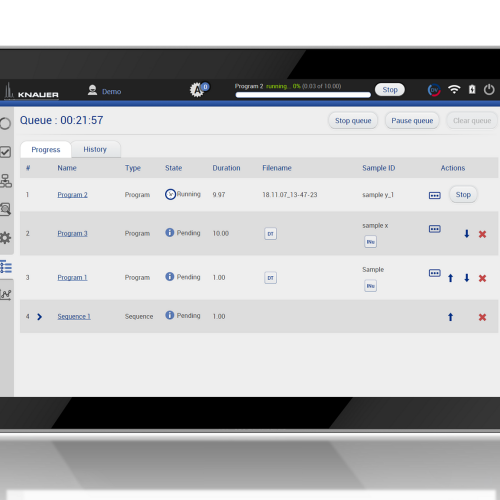Click the Pause queue button

pos(412,121)
